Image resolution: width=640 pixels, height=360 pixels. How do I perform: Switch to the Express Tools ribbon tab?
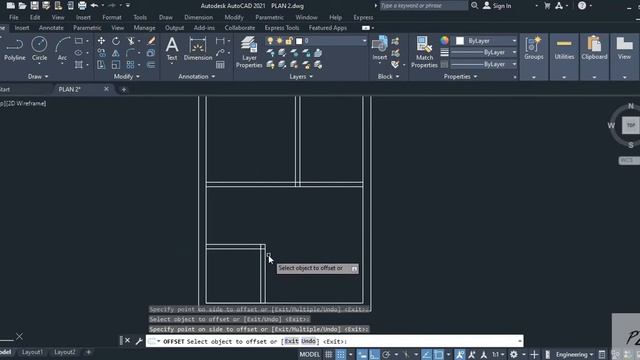(x=282, y=28)
